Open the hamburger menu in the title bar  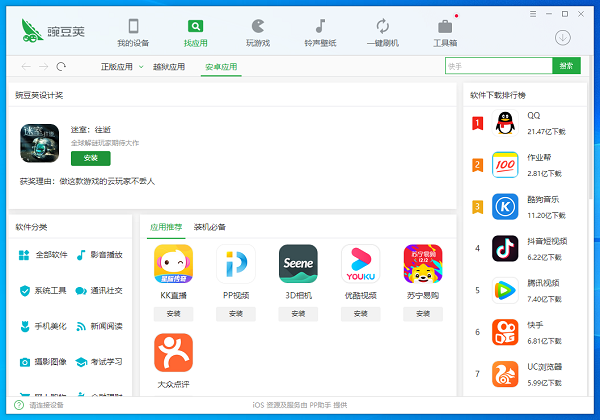click(x=533, y=14)
